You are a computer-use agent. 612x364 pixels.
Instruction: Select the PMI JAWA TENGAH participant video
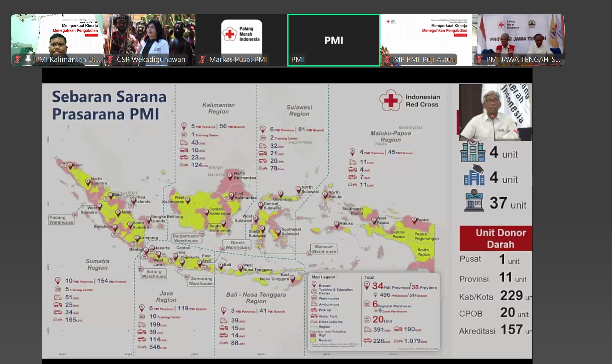coord(519,37)
